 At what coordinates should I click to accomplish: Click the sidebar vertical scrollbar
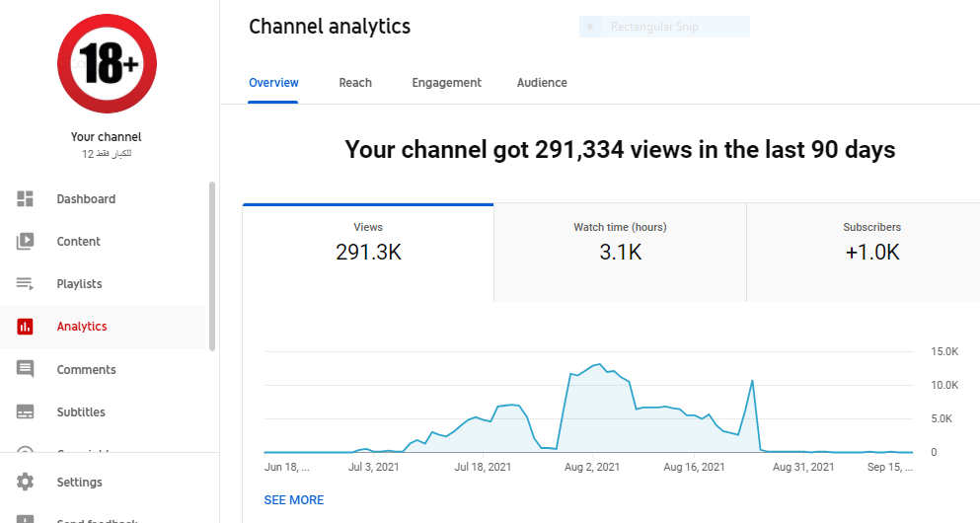212,266
